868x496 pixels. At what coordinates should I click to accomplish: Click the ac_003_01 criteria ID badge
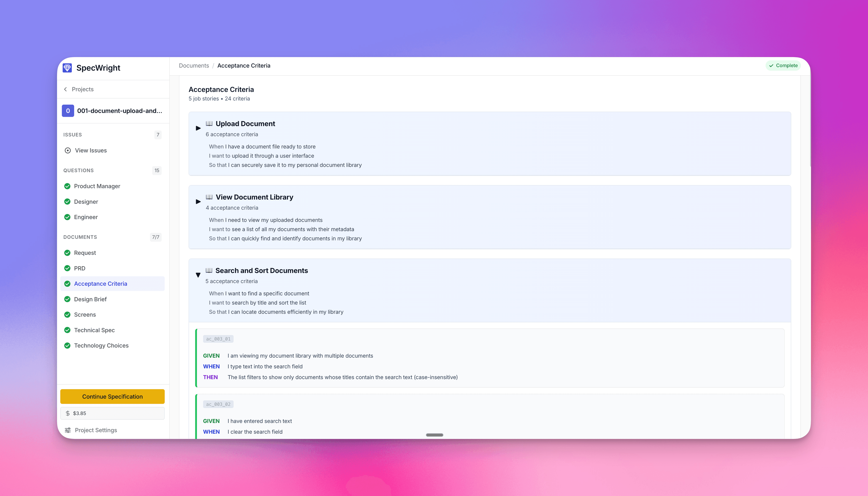218,339
